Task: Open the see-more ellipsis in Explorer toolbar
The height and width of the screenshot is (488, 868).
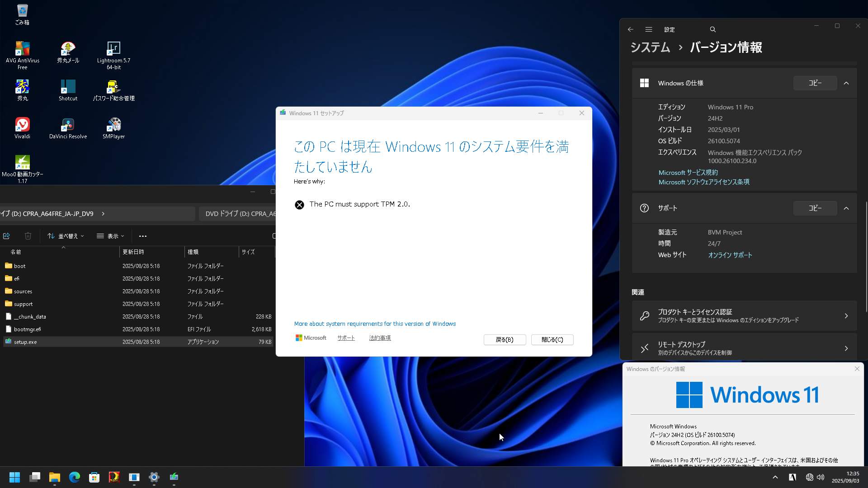Action: pyautogui.click(x=143, y=236)
